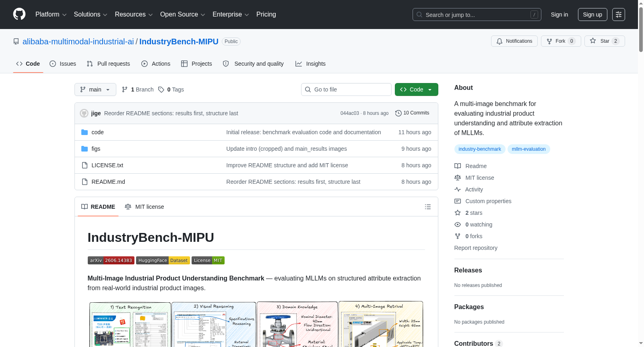The width and height of the screenshot is (644, 347).
Task: View the 1 Branch link
Action: pos(138,89)
